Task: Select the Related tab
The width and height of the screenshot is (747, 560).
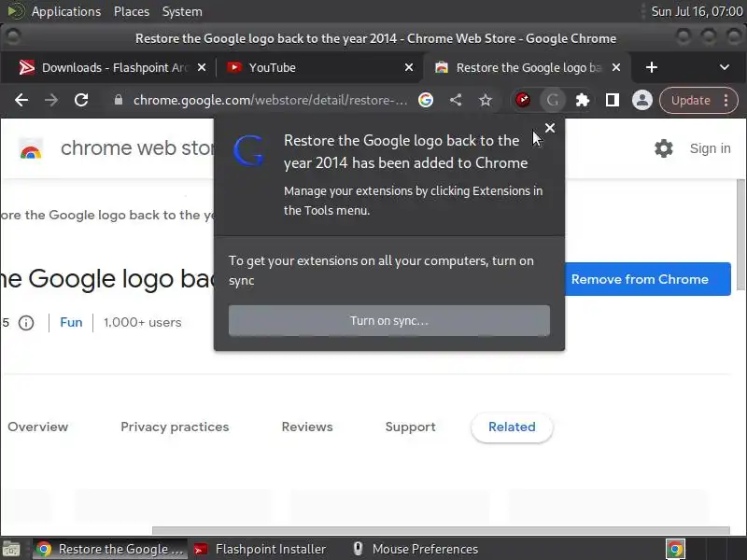Action: (512, 427)
